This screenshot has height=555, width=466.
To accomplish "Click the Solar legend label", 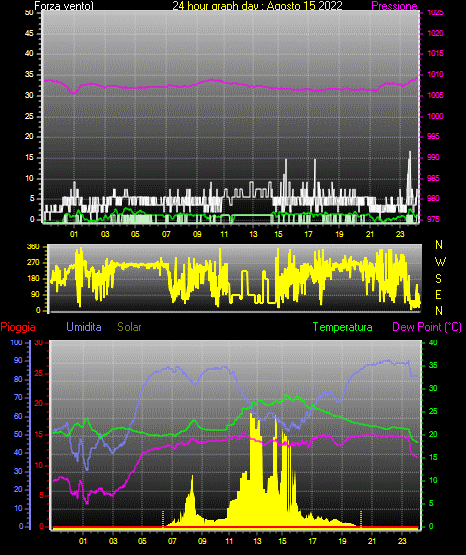I will tap(130, 327).
